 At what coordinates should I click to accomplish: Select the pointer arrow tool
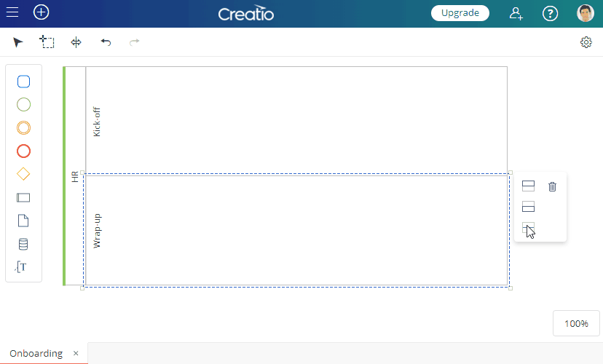[x=17, y=42]
